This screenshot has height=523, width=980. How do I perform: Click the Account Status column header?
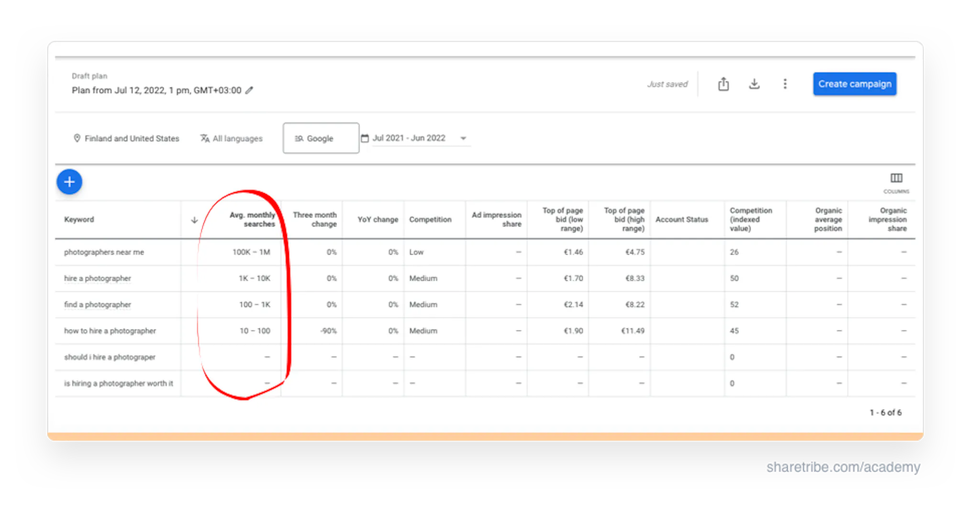681,219
